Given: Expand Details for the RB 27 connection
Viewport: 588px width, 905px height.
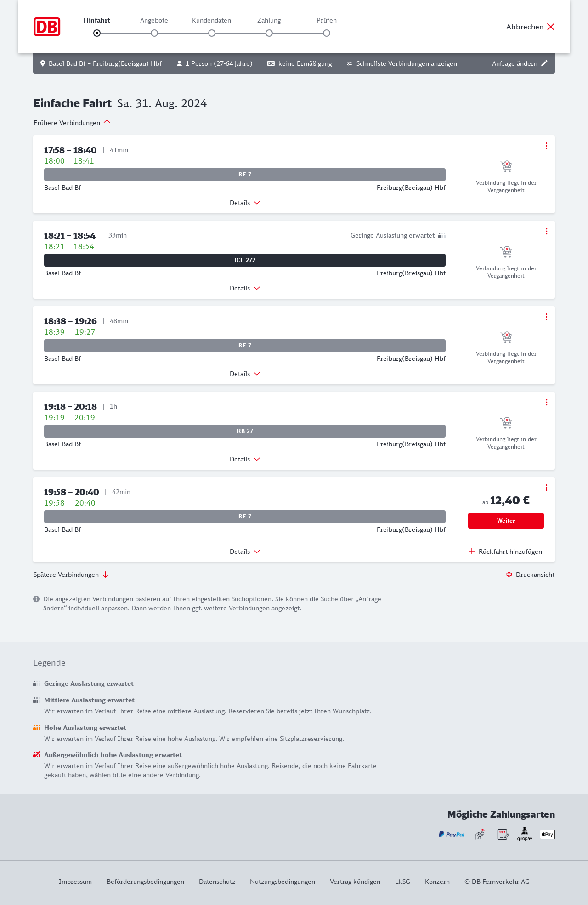Looking at the screenshot, I should coord(245,459).
